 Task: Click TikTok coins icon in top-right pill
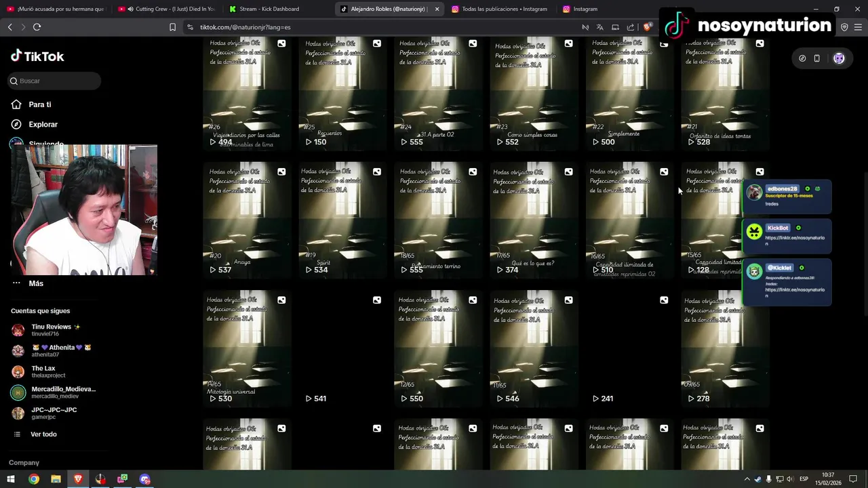tap(802, 58)
